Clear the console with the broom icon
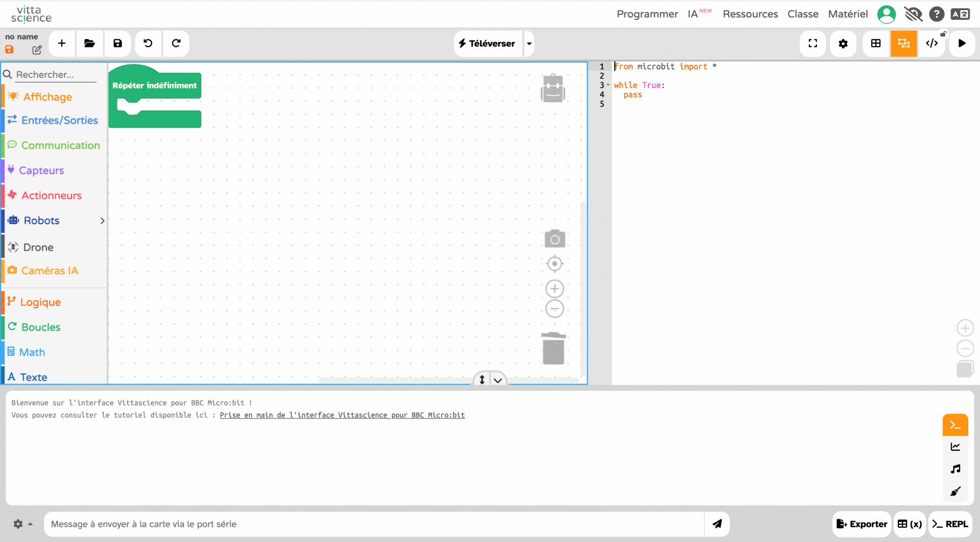 coord(955,491)
